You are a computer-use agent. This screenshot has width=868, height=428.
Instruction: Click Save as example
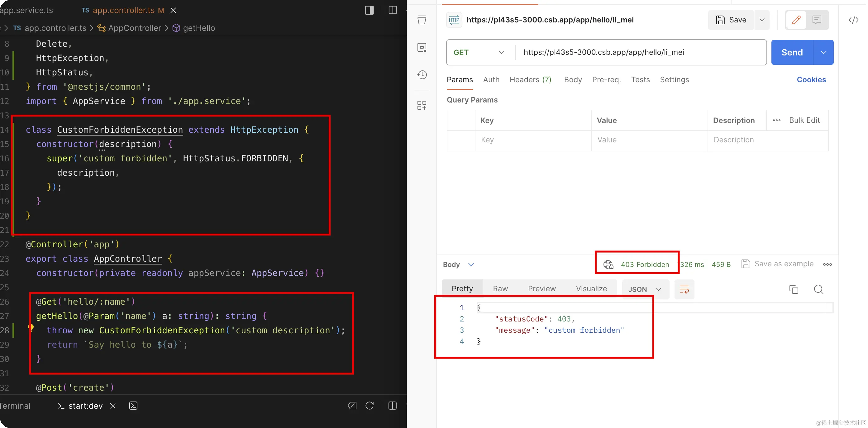pyautogui.click(x=777, y=264)
